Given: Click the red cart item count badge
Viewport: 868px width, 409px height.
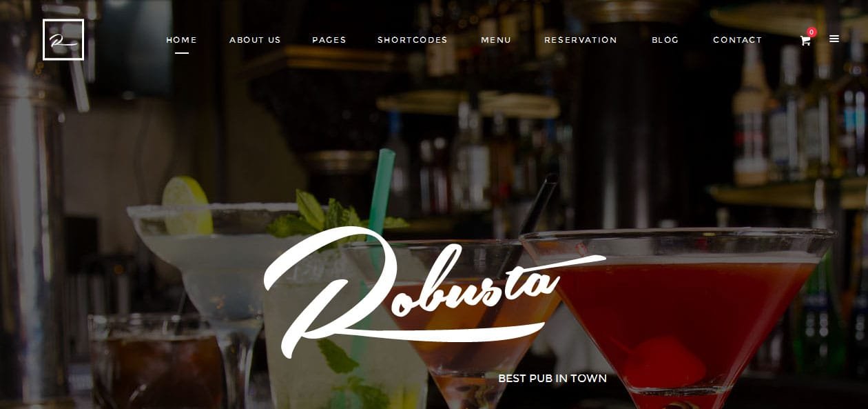Looking at the screenshot, I should [812, 32].
